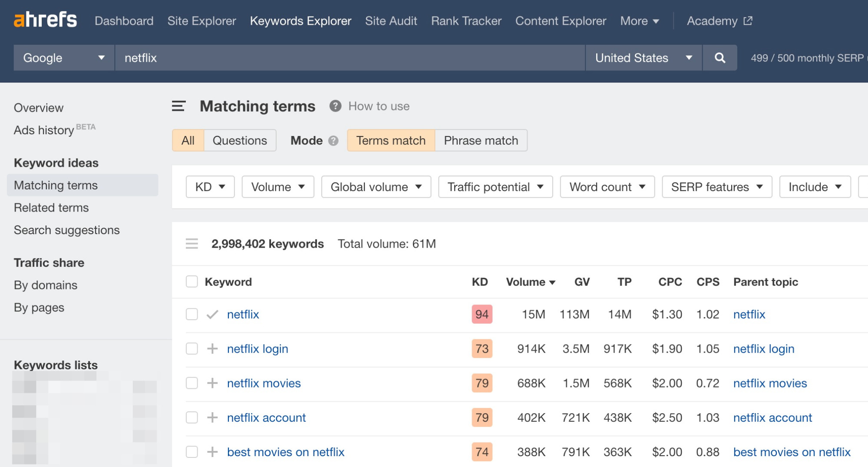Open Content Explorer in top navigation
868x467 pixels.
pos(561,21)
